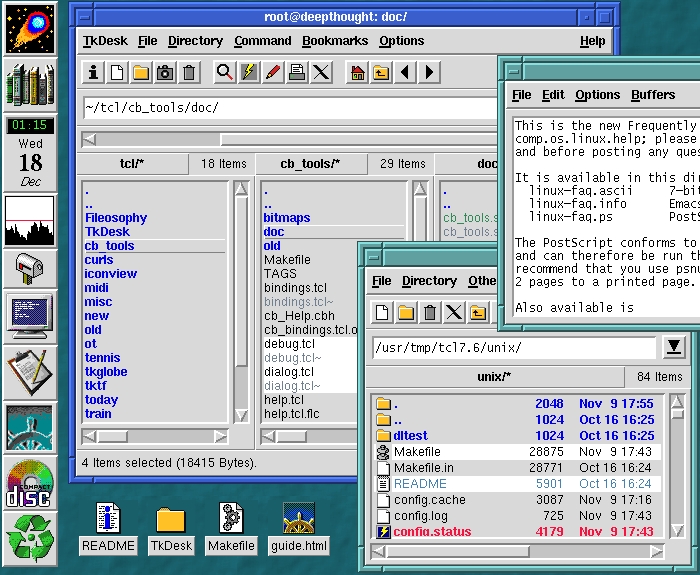
Task: Open the red pencil edit tool
Action: (273, 72)
